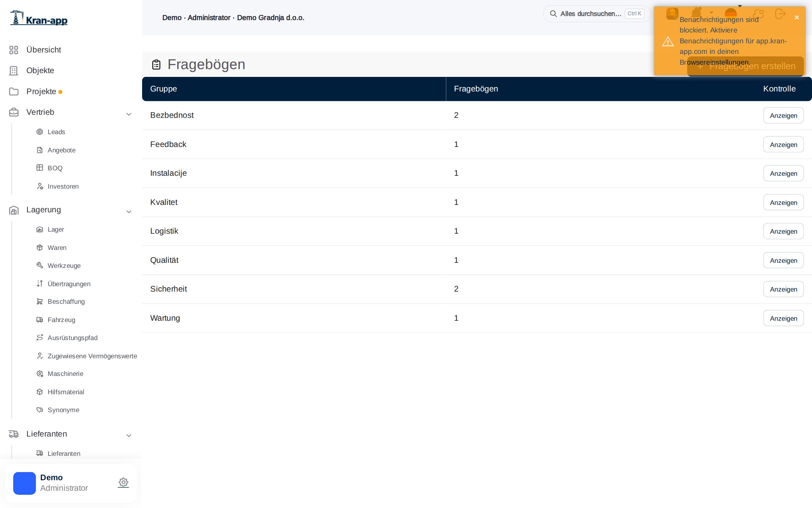Click Anzeigen for Wartung row
This screenshot has width=812, height=508.
pyautogui.click(x=783, y=318)
